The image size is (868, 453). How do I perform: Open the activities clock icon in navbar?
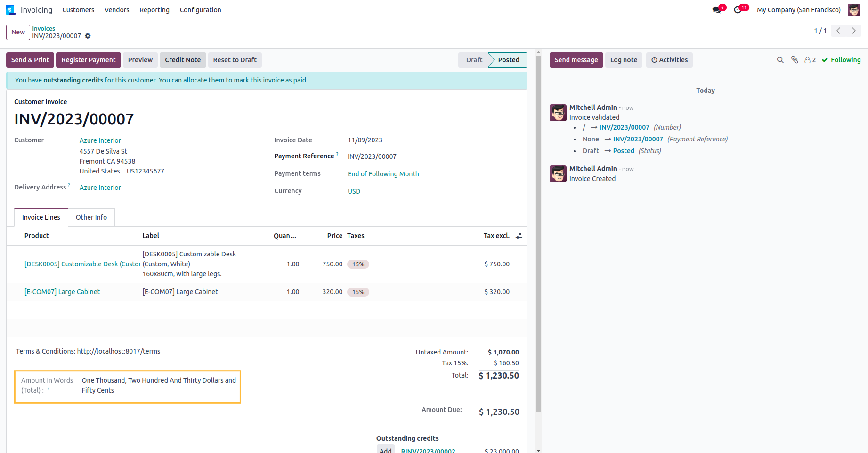(738, 10)
